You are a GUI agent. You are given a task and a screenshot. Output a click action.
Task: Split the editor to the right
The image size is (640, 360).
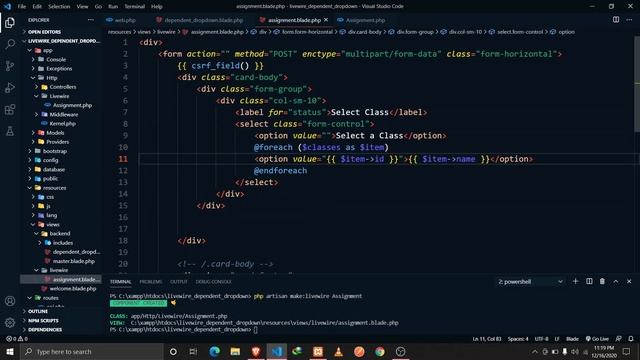pyautogui.click(x=616, y=20)
